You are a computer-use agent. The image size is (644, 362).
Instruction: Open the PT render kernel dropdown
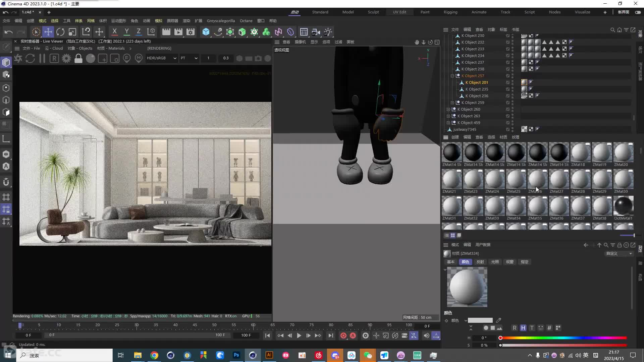[x=189, y=58]
